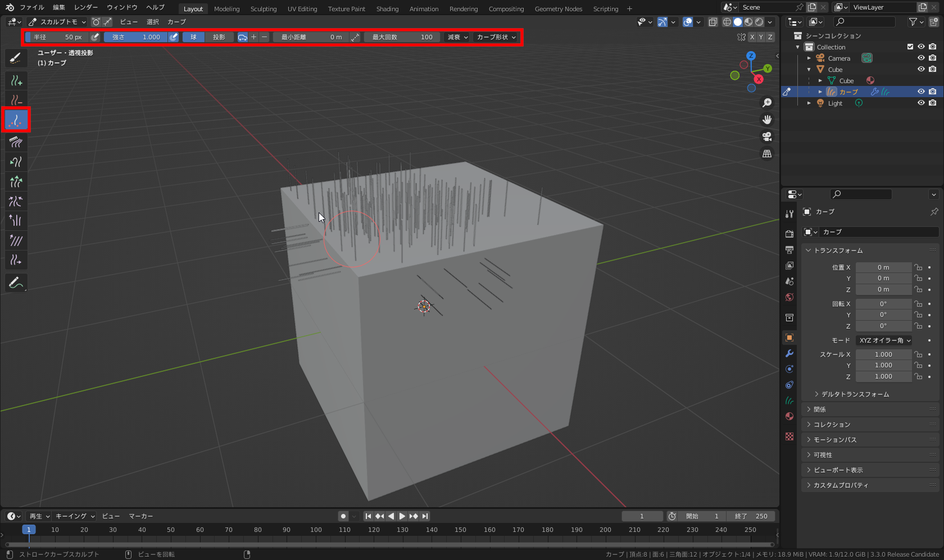The height and width of the screenshot is (560, 944).
Task: Open the Render properties tab
Action: tap(789, 234)
